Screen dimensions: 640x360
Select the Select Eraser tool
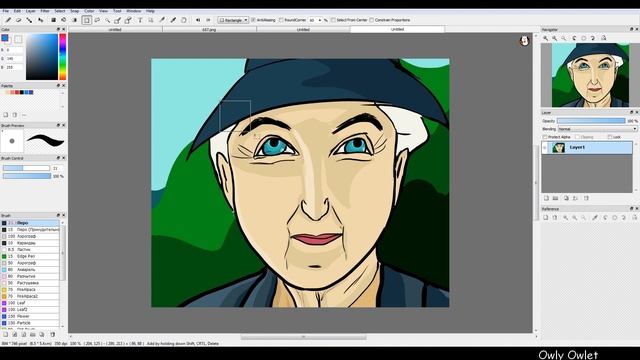click(x=128, y=20)
